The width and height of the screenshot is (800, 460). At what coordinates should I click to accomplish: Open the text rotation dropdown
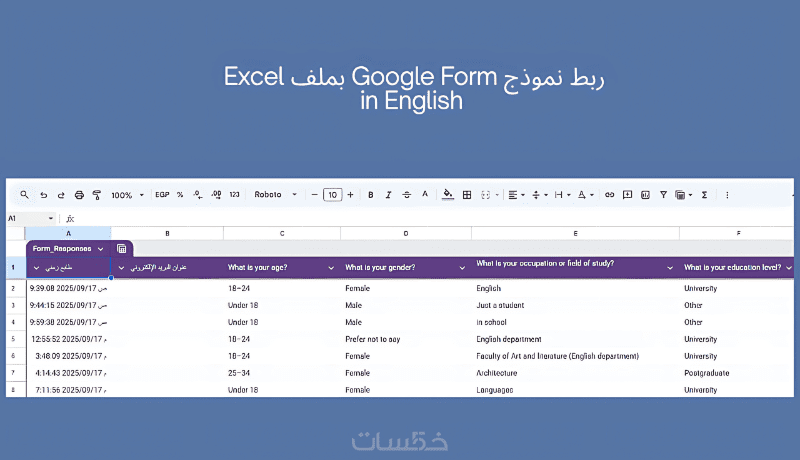pos(585,195)
